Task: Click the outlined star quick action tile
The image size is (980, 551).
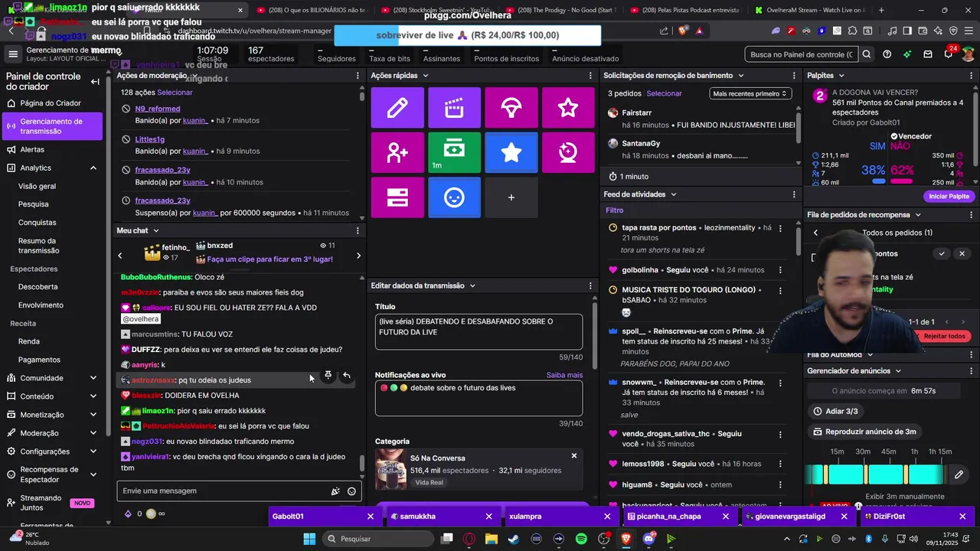Action: tap(568, 108)
